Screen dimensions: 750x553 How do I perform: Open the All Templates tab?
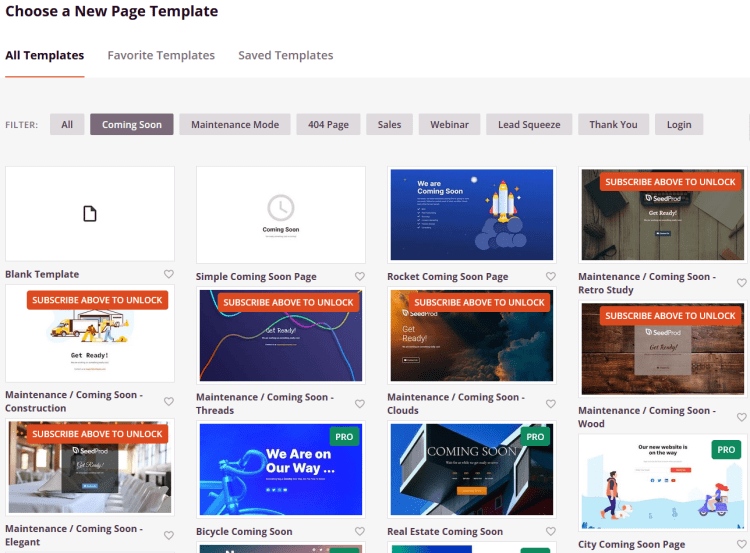[44, 55]
